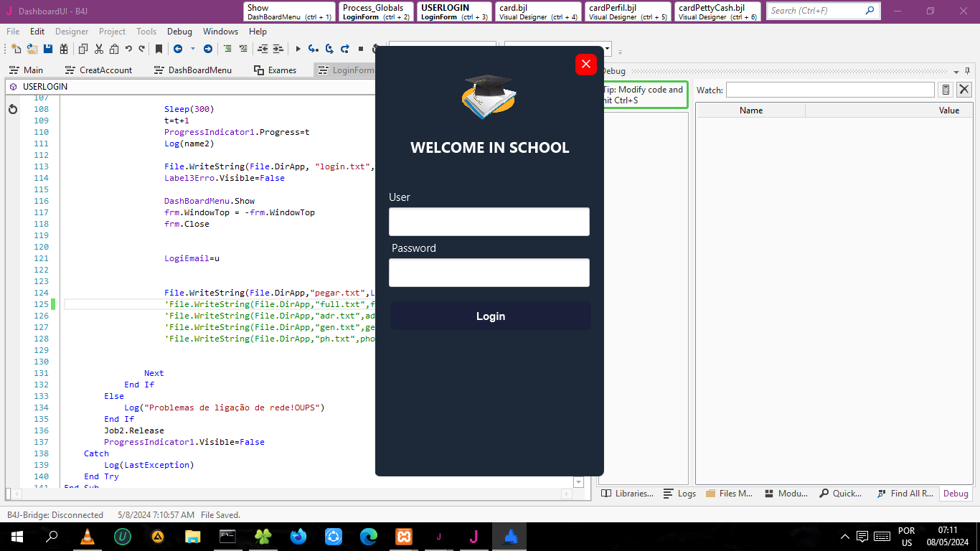Open the Quick Search panel tab
980x551 pixels.
pyautogui.click(x=842, y=494)
